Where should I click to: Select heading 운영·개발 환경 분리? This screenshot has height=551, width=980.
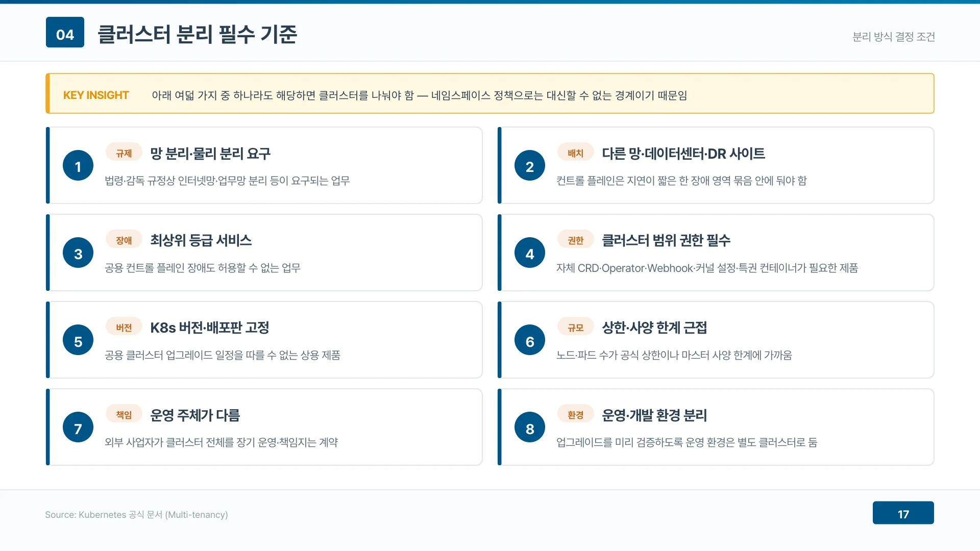[654, 415]
